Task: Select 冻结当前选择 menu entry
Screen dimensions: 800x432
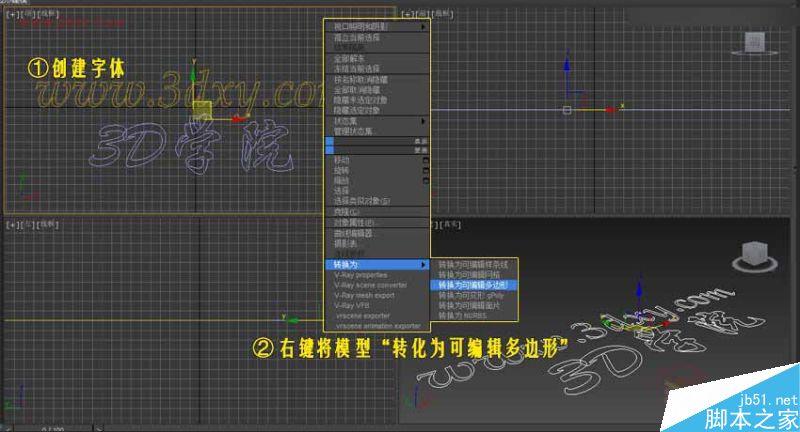Action: click(357, 69)
